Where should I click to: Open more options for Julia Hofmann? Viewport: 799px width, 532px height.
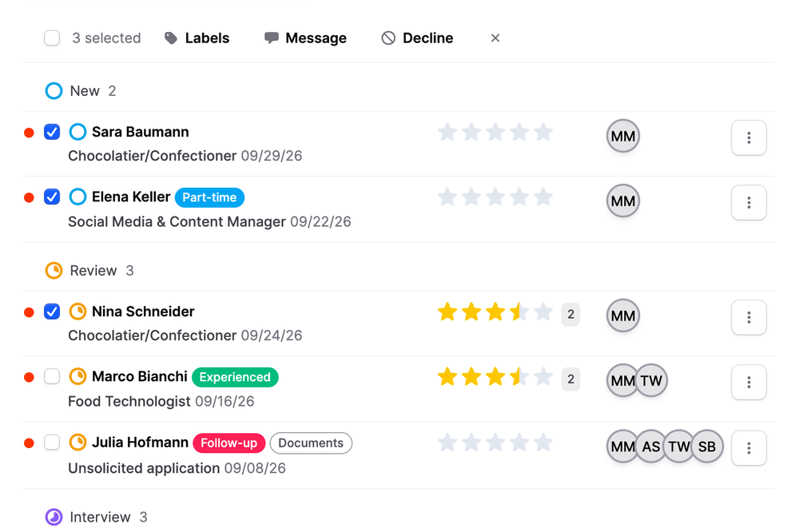[x=749, y=448]
